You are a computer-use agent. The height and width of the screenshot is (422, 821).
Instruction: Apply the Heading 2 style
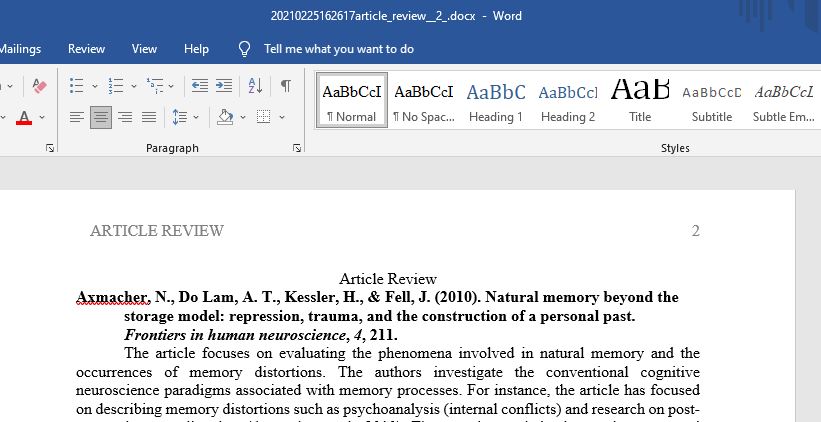pyautogui.click(x=568, y=100)
